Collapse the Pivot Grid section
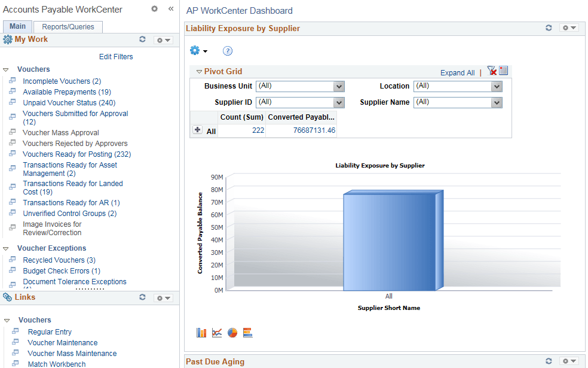The height and width of the screenshot is (368, 588). coord(199,71)
